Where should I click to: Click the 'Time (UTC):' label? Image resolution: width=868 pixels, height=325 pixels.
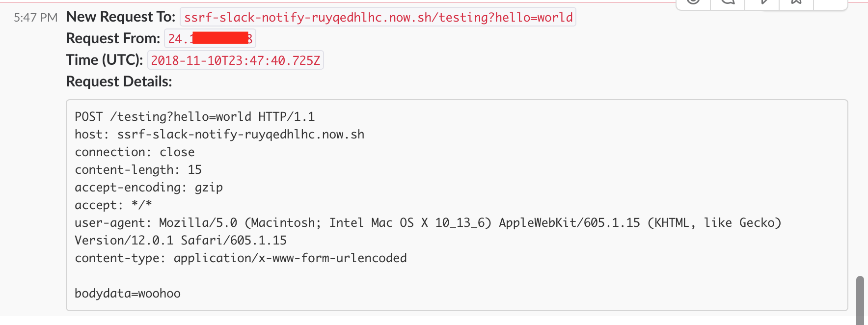[105, 60]
